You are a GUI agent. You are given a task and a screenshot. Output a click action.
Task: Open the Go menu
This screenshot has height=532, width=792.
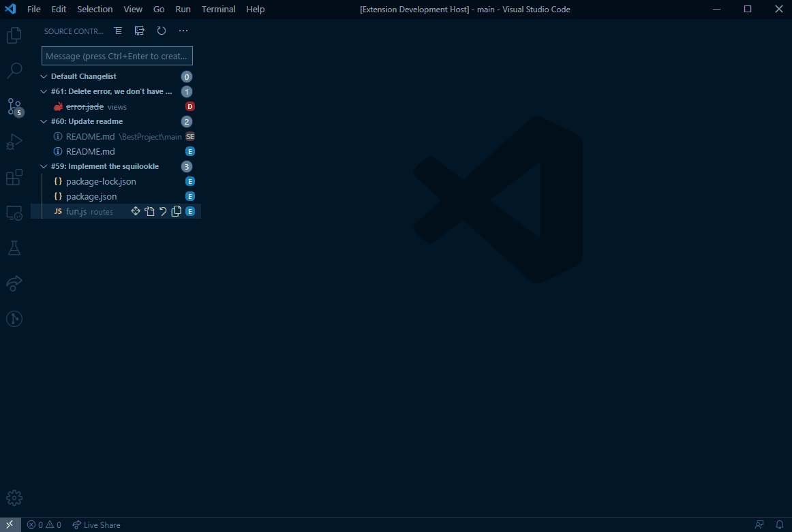[159, 9]
